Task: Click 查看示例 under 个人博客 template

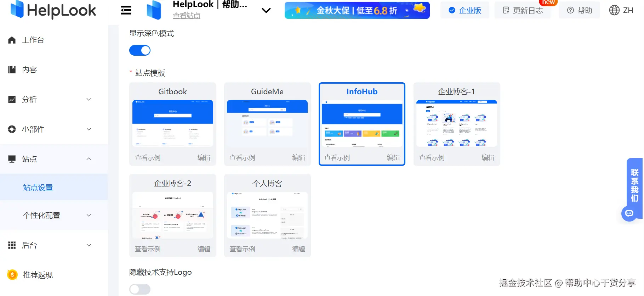Action: click(x=242, y=249)
